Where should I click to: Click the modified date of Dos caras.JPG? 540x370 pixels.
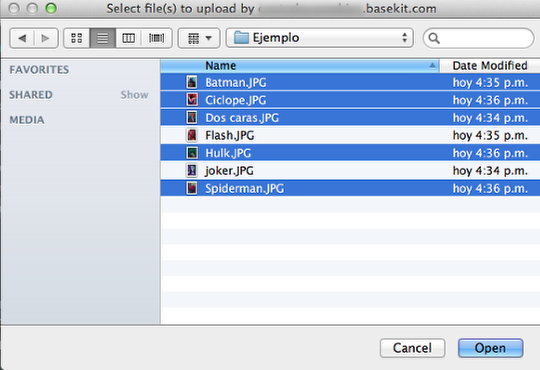[x=490, y=118]
